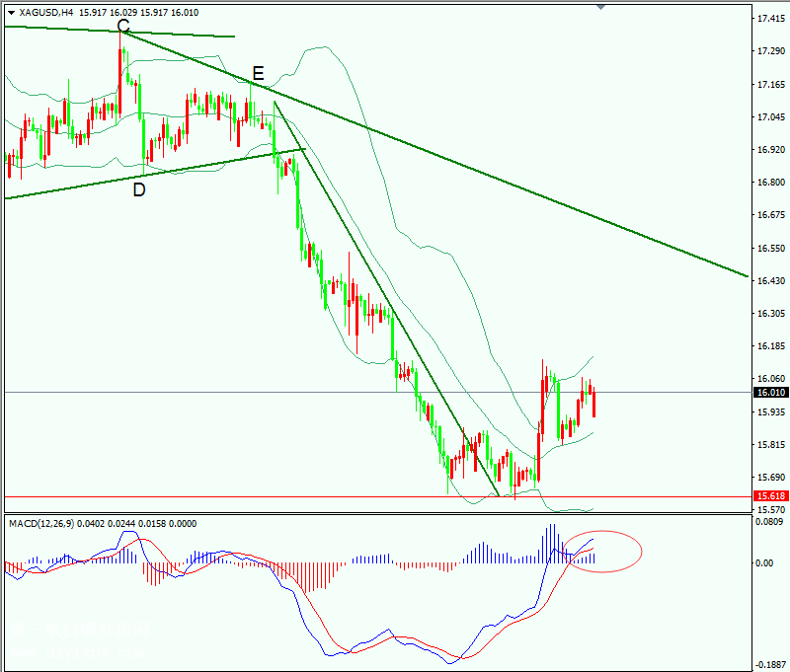Click the 15.815 price scale value
Screen dimensions: 790x672
pyautogui.click(x=771, y=445)
